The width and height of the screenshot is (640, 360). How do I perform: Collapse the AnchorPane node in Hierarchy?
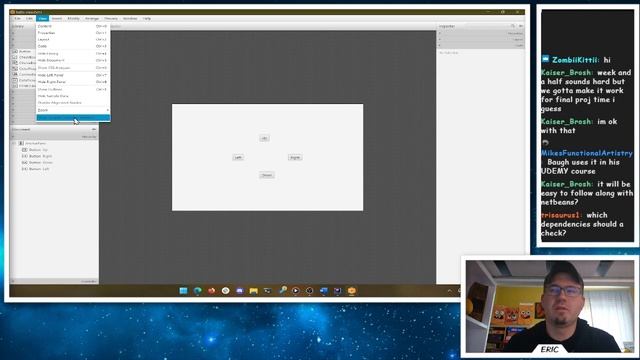[14, 143]
